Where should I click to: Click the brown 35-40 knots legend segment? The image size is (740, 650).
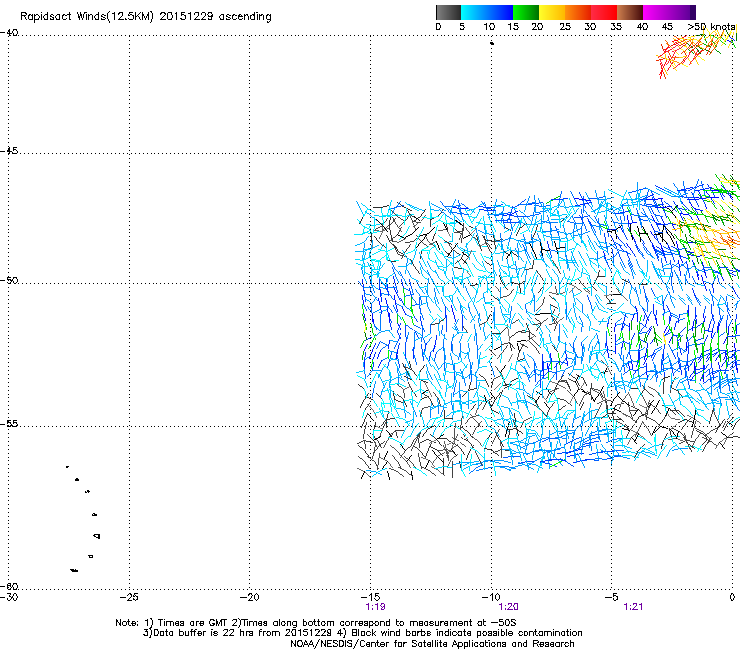pos(630,12)
